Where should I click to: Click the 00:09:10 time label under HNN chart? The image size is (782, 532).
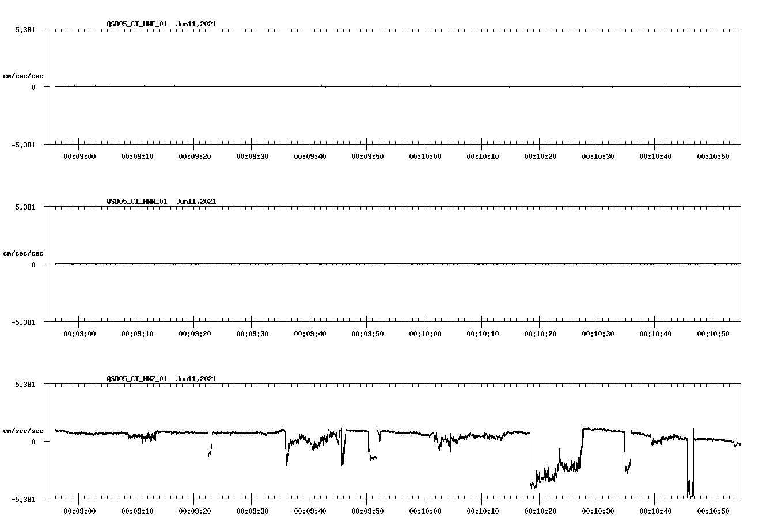(137, 334)
